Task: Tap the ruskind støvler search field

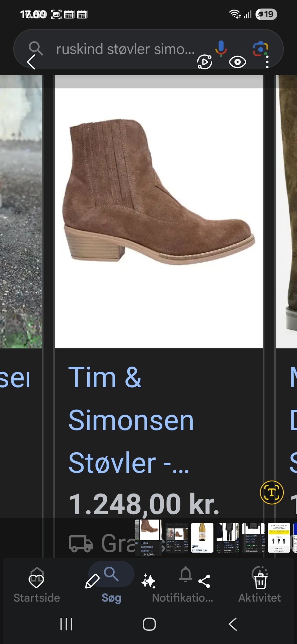Action: (125, 49)
